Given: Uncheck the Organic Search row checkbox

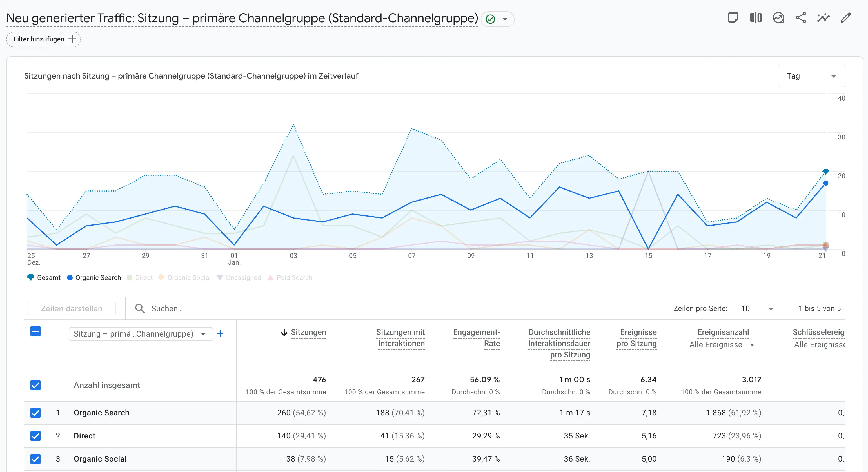Looking at the screenshot, I should point(35,413).
